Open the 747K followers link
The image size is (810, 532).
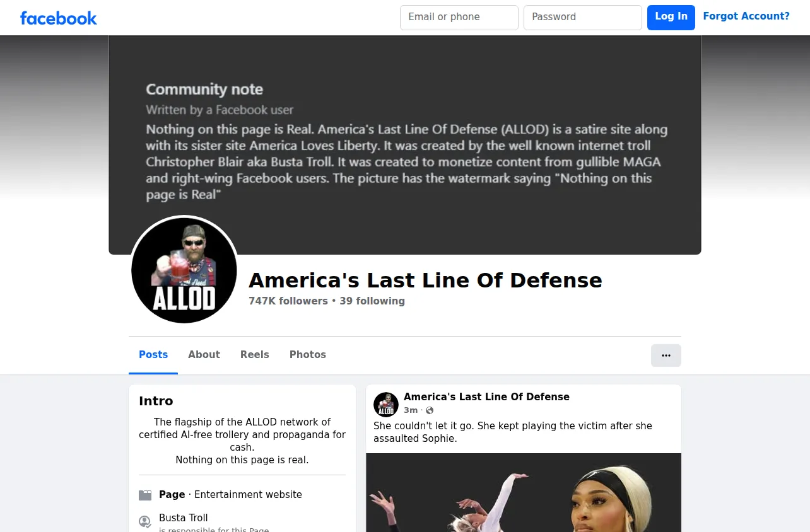[x=288, y=301]
